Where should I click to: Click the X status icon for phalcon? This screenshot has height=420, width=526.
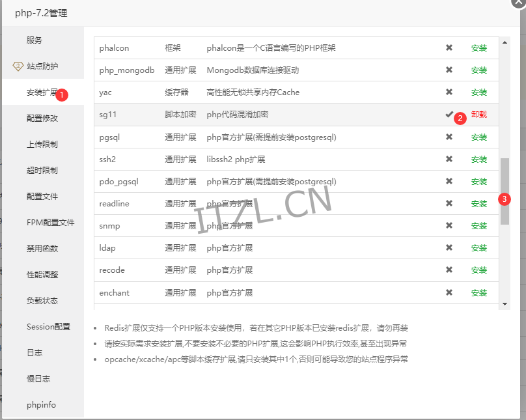(449, 48)
